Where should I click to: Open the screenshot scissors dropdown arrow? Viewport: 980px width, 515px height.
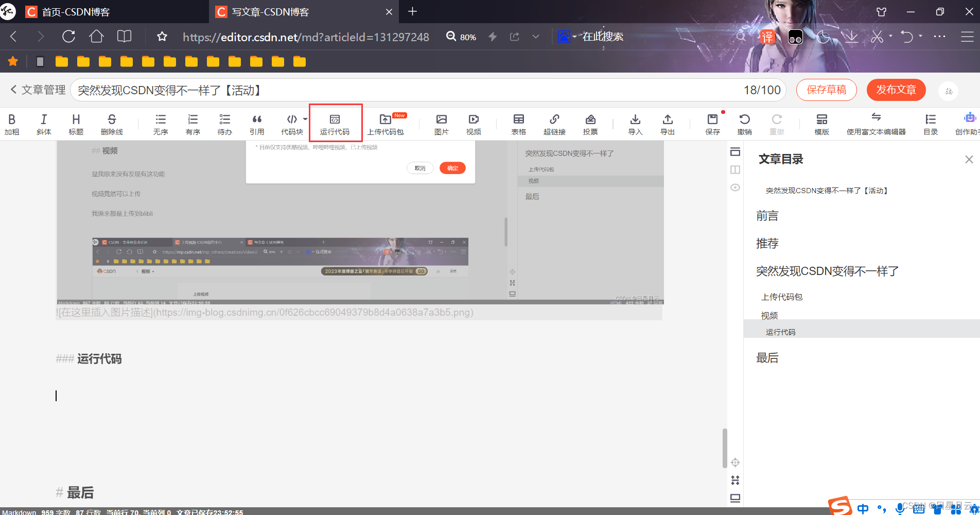pos(890,36)
